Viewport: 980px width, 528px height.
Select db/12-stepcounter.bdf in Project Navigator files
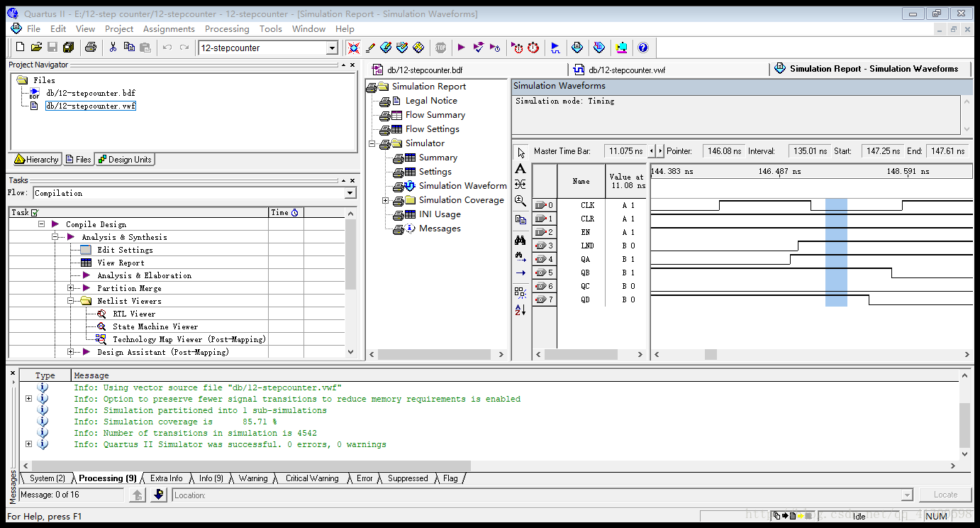coord(90,93)
